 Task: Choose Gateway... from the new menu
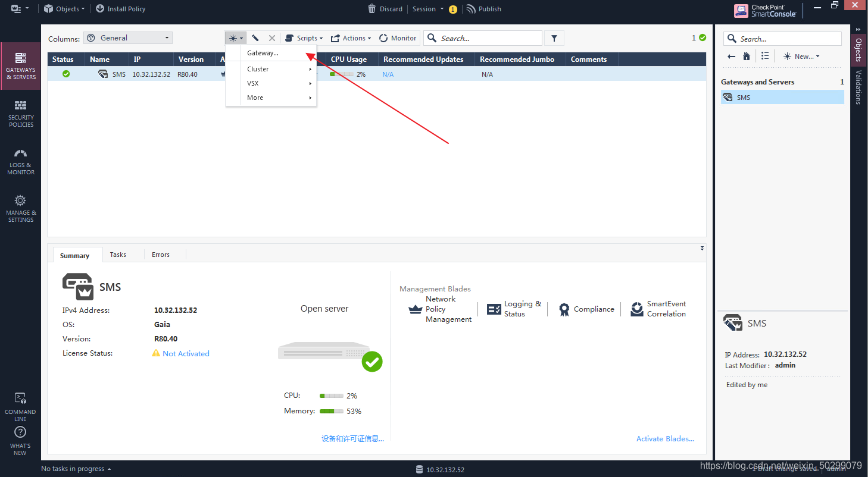pyautogui.click(x=271, y=53)
